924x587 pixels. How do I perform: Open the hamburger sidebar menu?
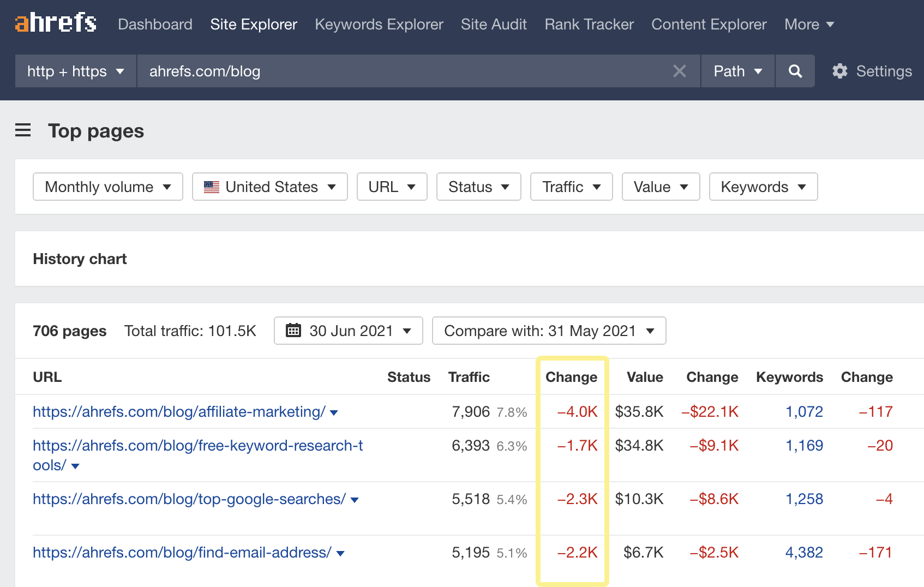[23, 130]
